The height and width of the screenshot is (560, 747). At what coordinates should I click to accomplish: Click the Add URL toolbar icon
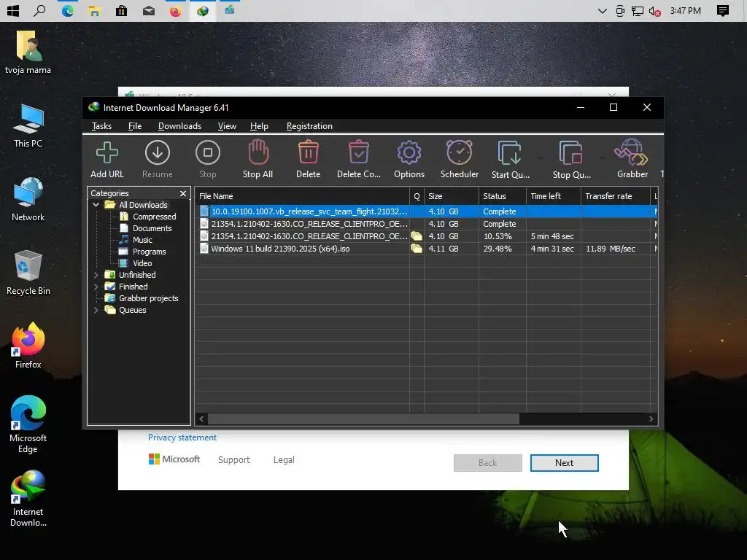coord(107,153)
